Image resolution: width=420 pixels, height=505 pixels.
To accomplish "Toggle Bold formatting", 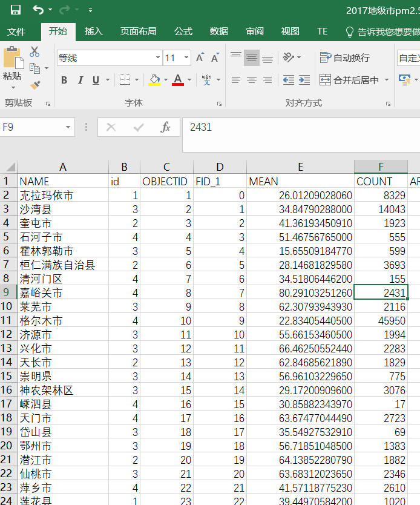I will (64, 80).
